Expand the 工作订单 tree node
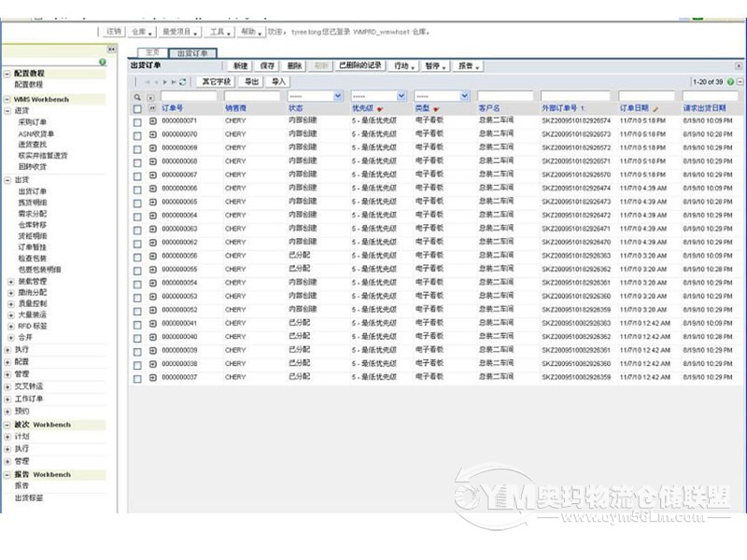The image size is (747, 560). point(7,399)
